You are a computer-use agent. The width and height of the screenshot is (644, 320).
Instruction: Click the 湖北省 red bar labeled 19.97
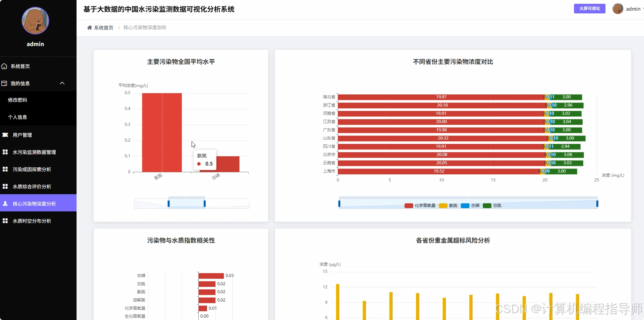coord(441,97)
